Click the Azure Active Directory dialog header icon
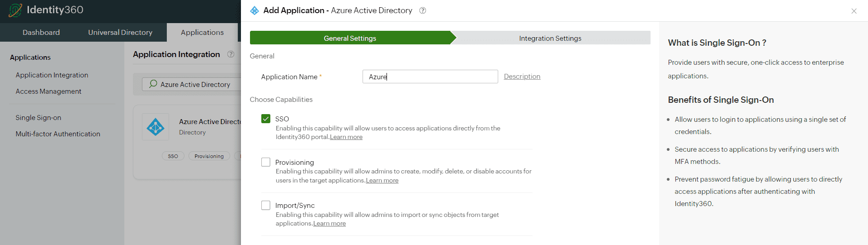 point(255,10)
